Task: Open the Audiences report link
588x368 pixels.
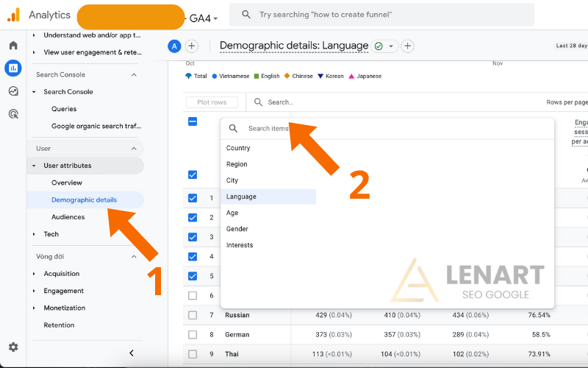Action: click(68, 217)
